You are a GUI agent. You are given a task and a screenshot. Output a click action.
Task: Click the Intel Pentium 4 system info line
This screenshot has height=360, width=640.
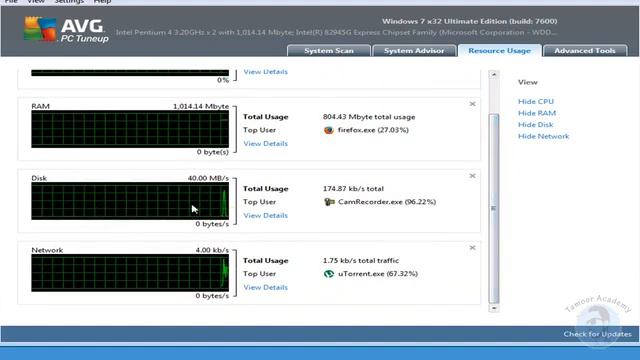click(336, 32)
